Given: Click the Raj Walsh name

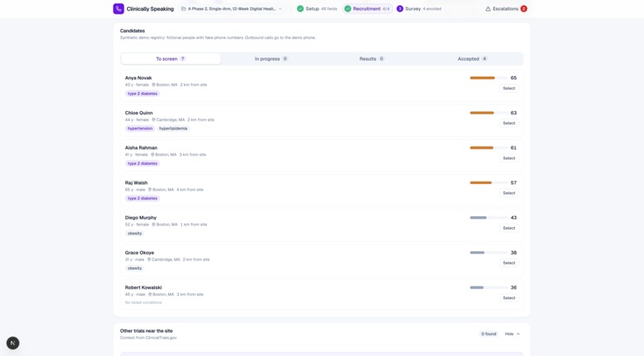Looking at the screenshot, I should (137, 182).
